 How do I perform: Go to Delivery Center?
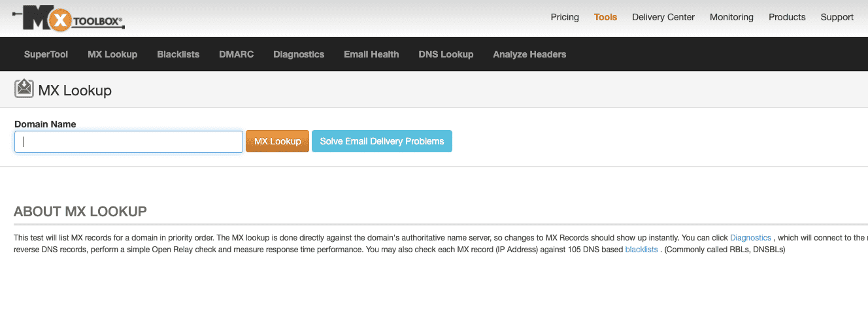tap(663, 17)
